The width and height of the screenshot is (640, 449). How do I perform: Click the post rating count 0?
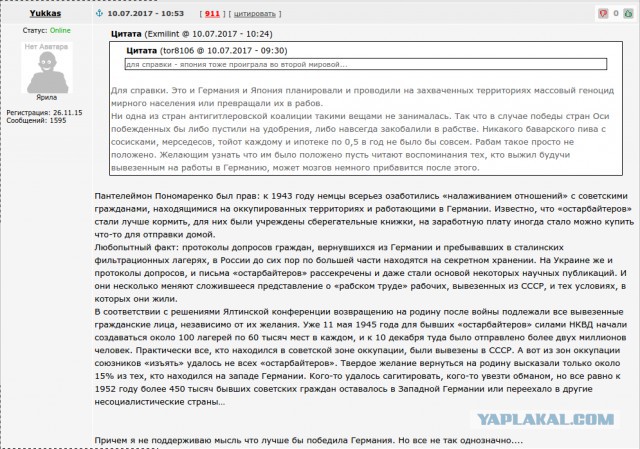coord(616,13)
